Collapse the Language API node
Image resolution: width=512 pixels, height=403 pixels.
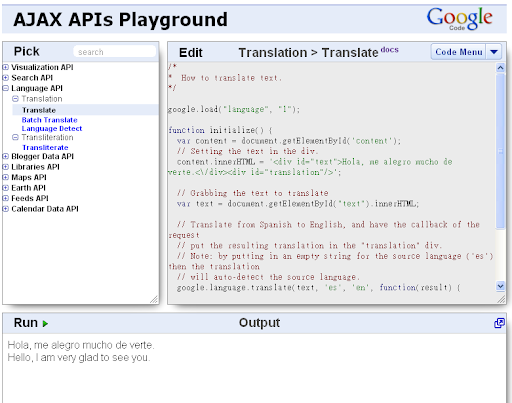[5, 88]
